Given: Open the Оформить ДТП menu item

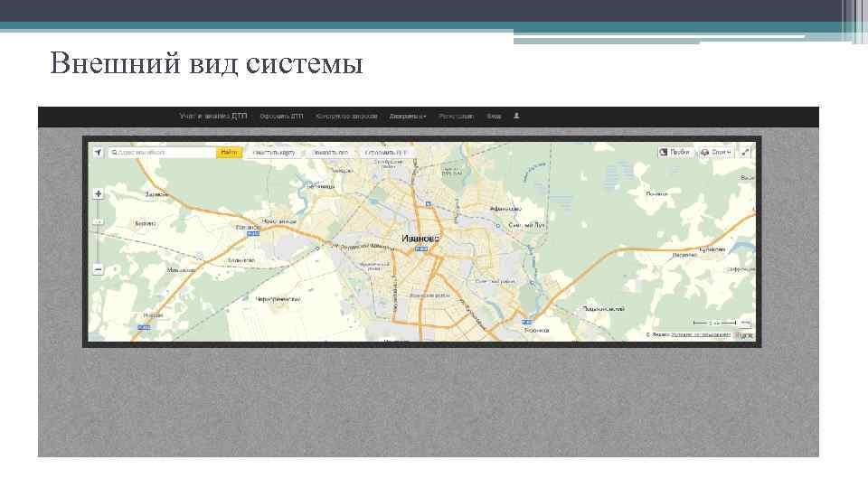Looking at the screenshot, I should (x=281, y=117).
